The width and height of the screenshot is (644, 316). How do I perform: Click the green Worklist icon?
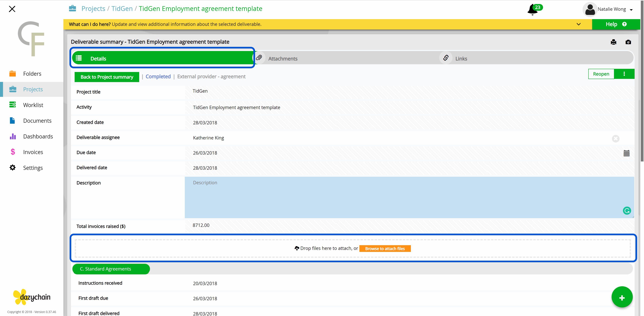[x=13, y=105]
